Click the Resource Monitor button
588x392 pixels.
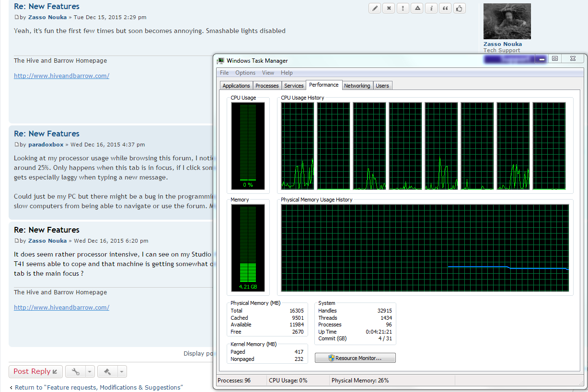click(355, 358)
